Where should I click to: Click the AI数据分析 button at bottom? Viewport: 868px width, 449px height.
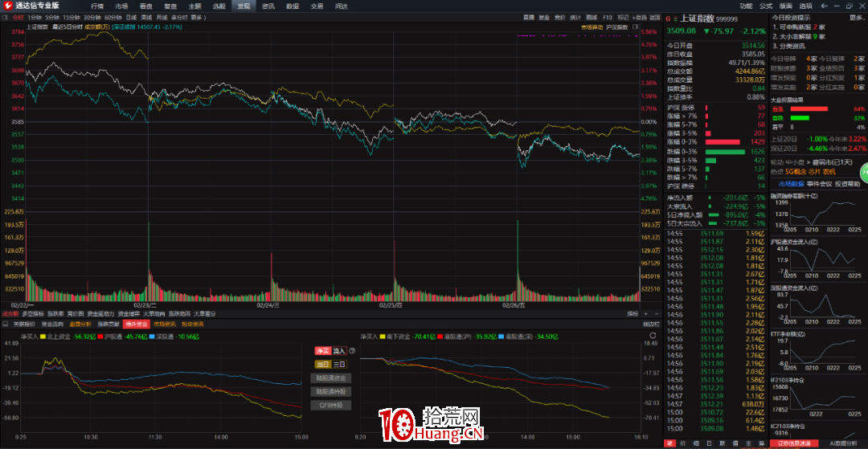coord(842,443)
